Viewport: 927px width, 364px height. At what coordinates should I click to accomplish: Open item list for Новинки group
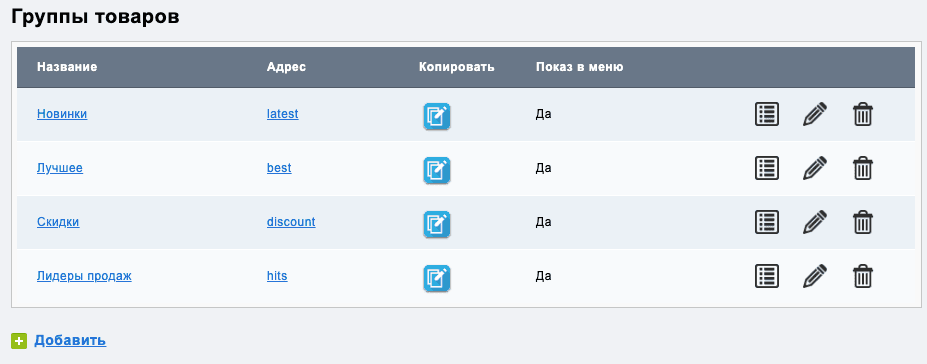click(767, 114)
